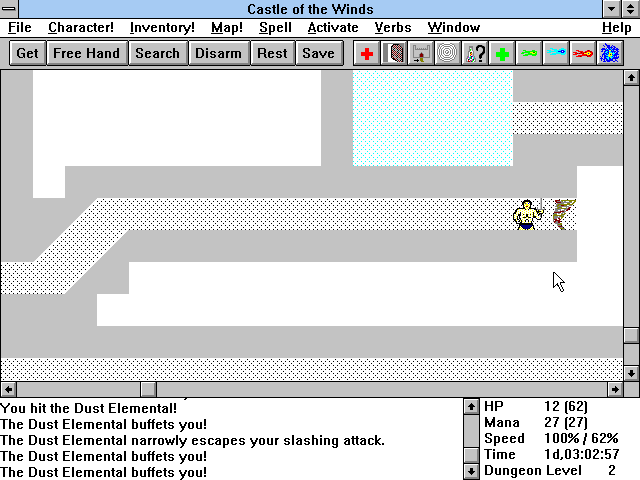This screenshot has width=640, height=480.
Task: Click the concentric circles spell icon
Action: coord(447,53)
